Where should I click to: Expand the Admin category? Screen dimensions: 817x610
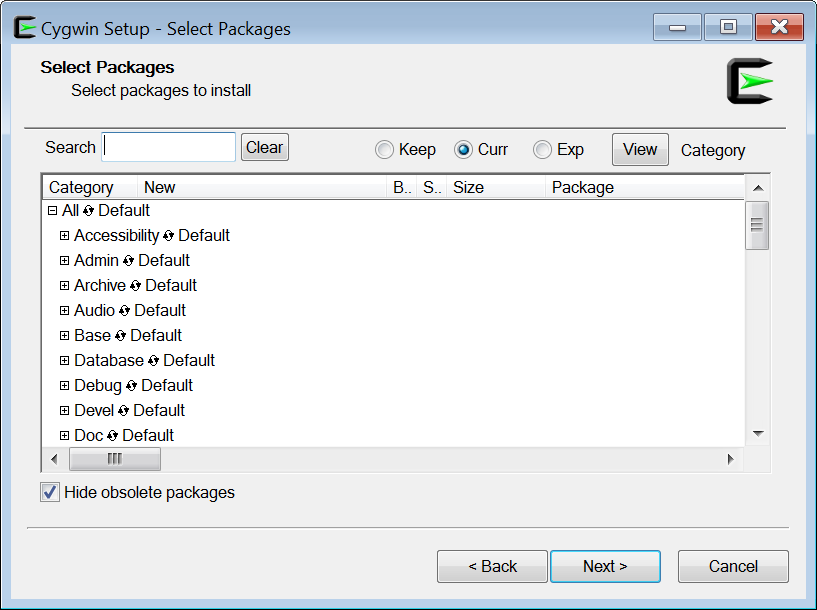click(64, 261)
